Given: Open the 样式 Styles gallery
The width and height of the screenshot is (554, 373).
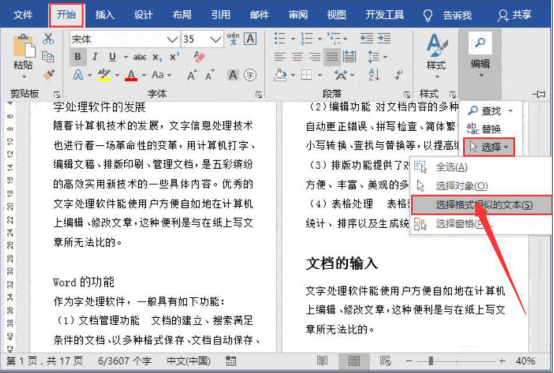Looking at the screenshot, I should coord(436,56).
